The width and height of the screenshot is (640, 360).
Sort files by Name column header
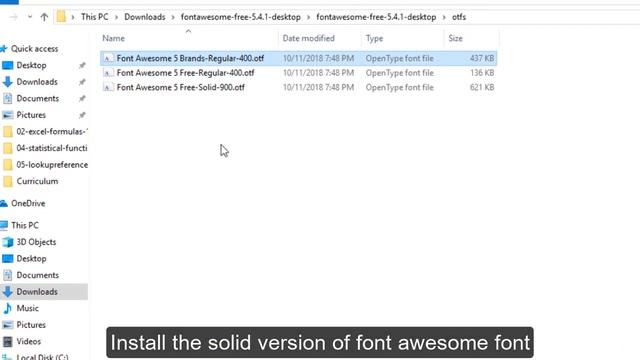click(113, 38)
